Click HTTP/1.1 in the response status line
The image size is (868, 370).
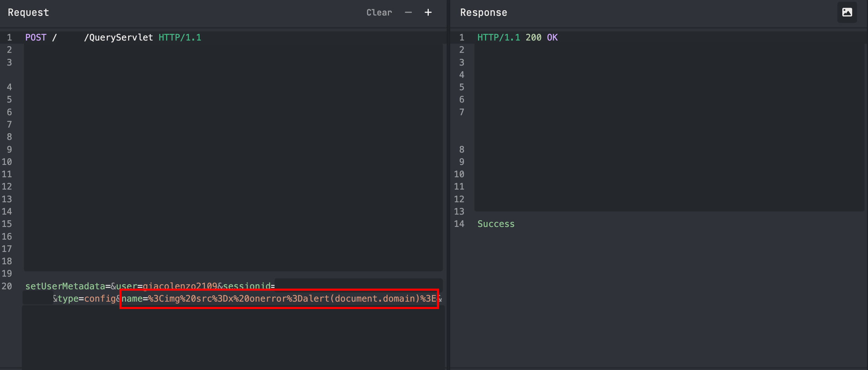(x=499, y=37)
